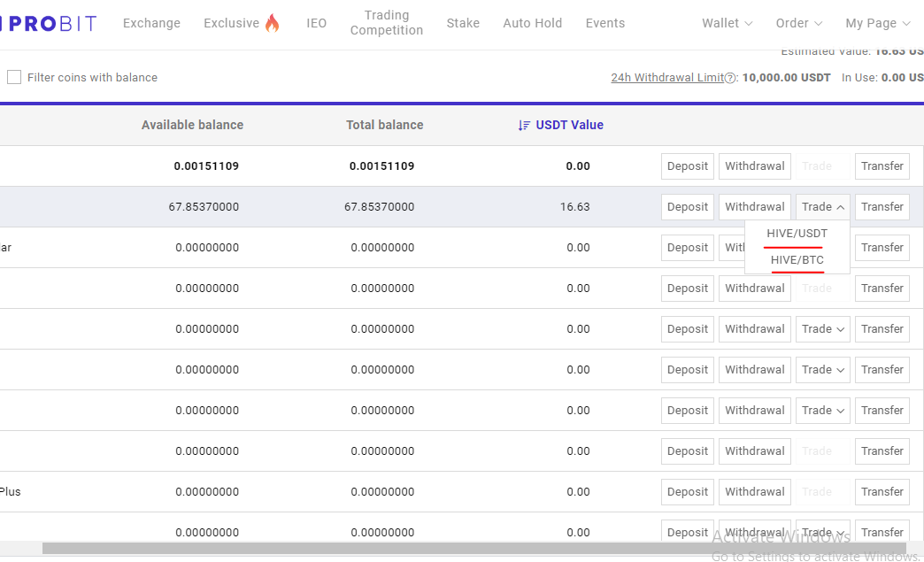Click Deposit in the Plus coin row
The image size is (924, 562).
coord(688,492)
